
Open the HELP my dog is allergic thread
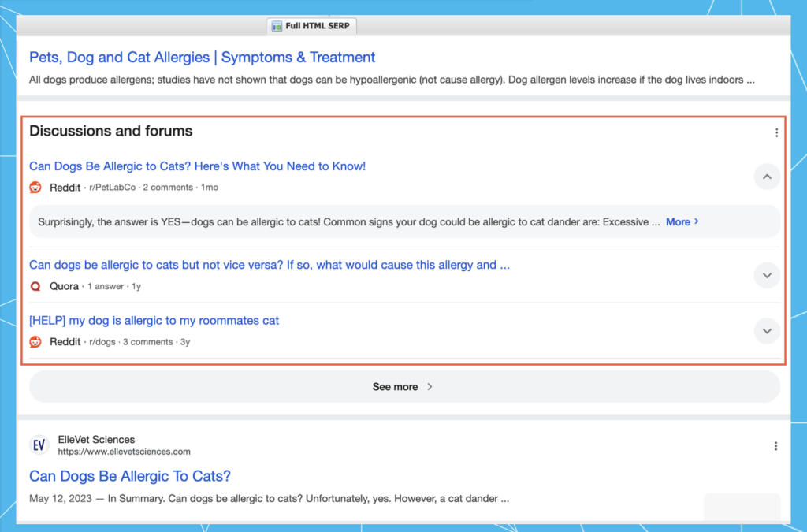click(x=154, y=320)
